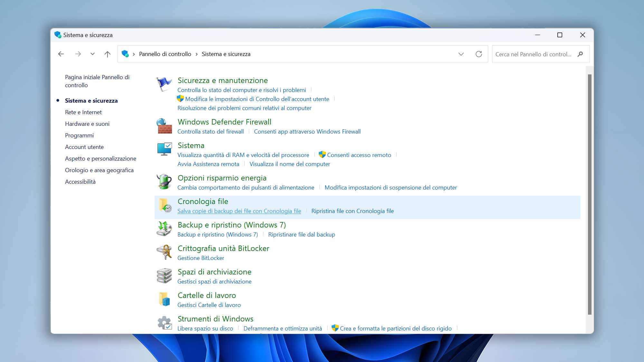The width and height of the screenshot is (644, 362).
Task: Click the BitLocker lock and keys icon
Action: tap(164, 252)
